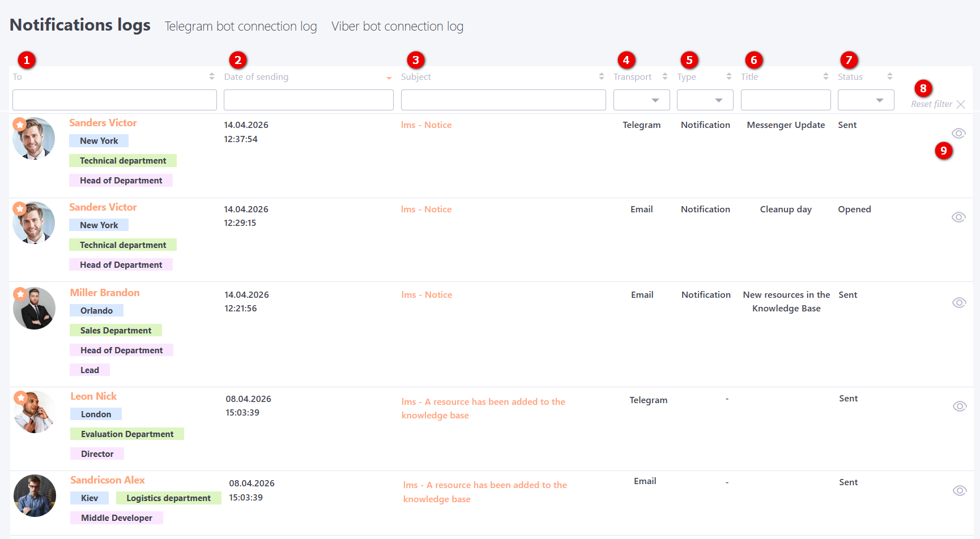The image size is (980, 539).
Task: Click the Sandricson Alex name link
Action: click(107, 480)
